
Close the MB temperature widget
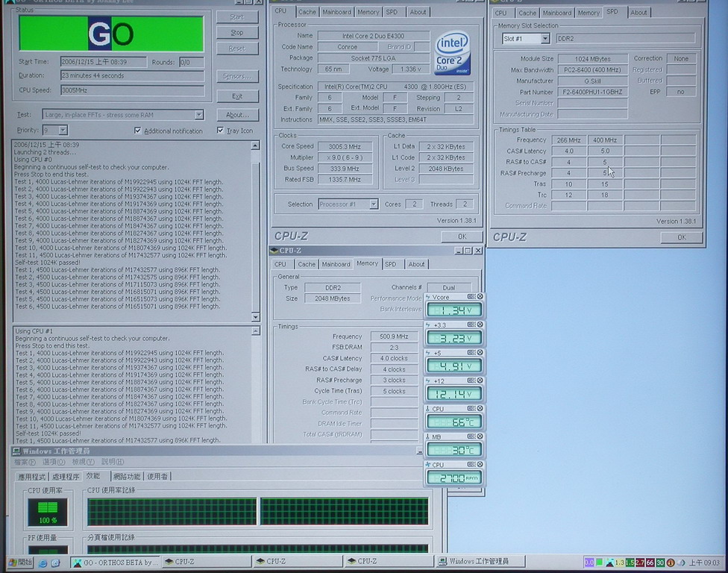[x=480, y=436]
